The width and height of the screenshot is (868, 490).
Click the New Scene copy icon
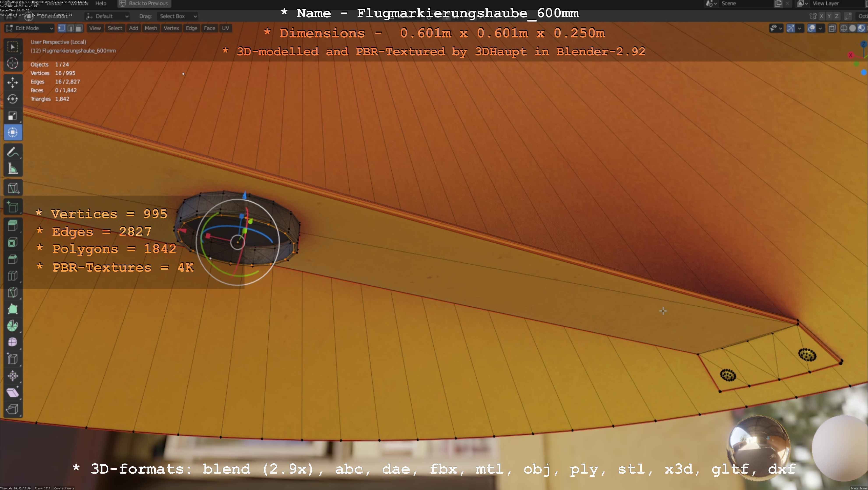(778, 3)
